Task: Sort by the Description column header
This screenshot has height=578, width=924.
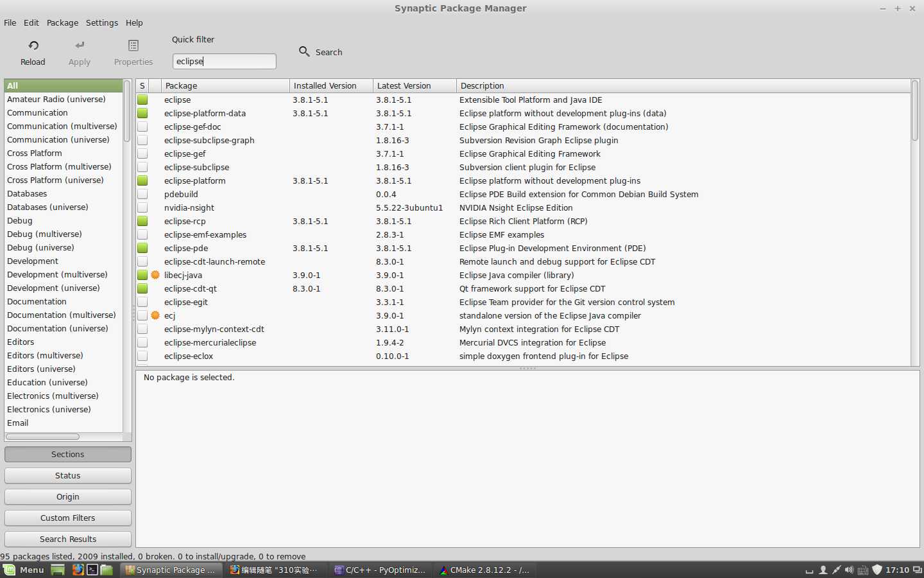Action: click(x=683, y=85)
